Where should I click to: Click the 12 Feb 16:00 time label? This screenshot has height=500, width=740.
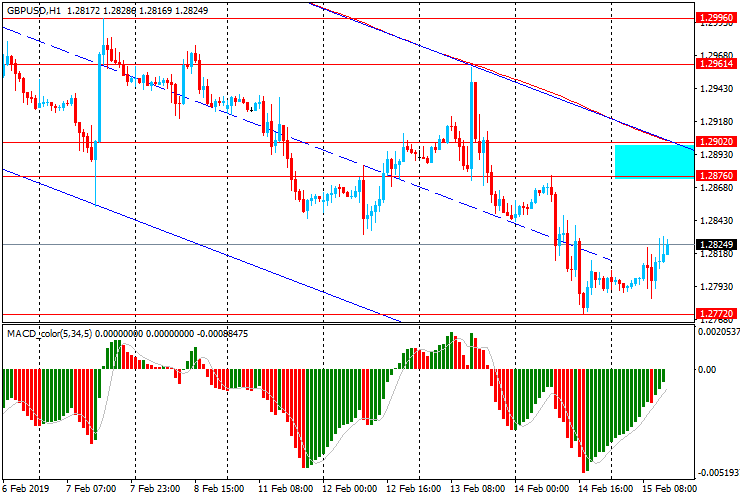click(x=413, y=489)
